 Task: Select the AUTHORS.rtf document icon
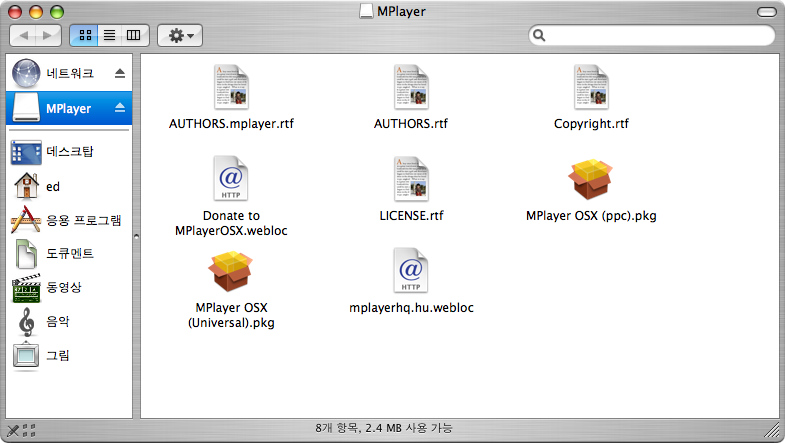pyautogui.click(x=411, y=87)
